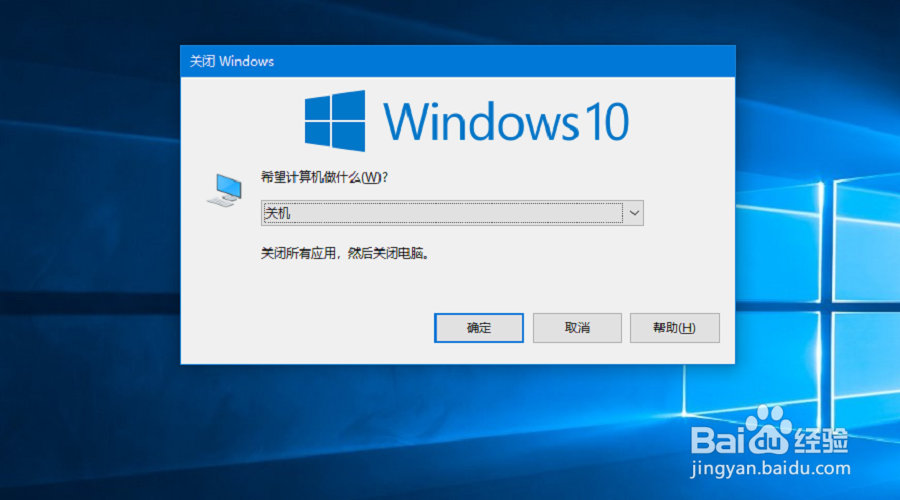
Task: Click the 关闭 Windows title bar
Action: coord(457,61)
